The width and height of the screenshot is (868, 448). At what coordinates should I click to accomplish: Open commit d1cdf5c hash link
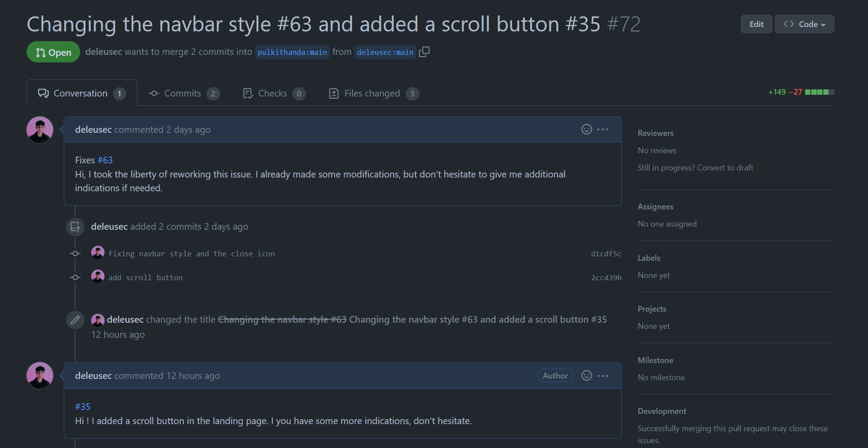pos(606,254)
